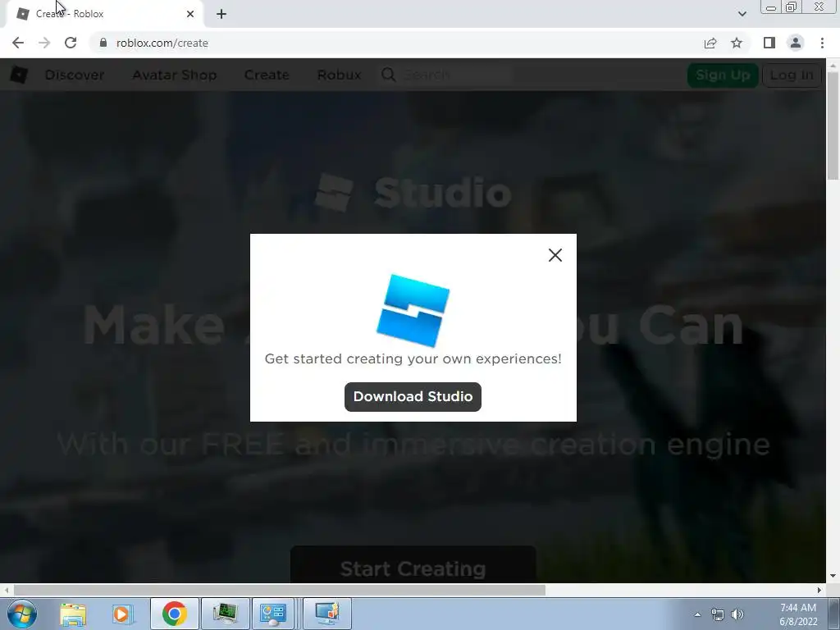Click the Log In button
This screenshot has height=630, width=840.
tap(792, 75)
